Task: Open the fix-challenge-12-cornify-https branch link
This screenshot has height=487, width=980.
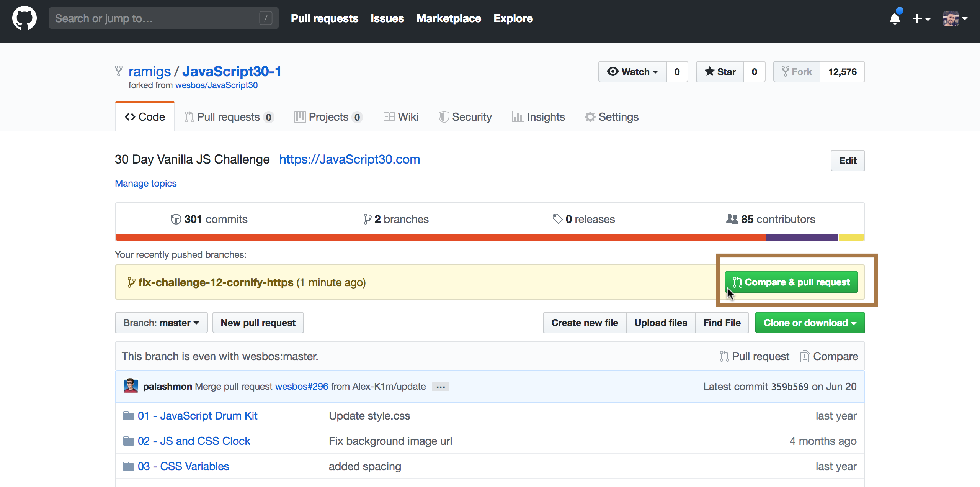Action: point(216,282)
